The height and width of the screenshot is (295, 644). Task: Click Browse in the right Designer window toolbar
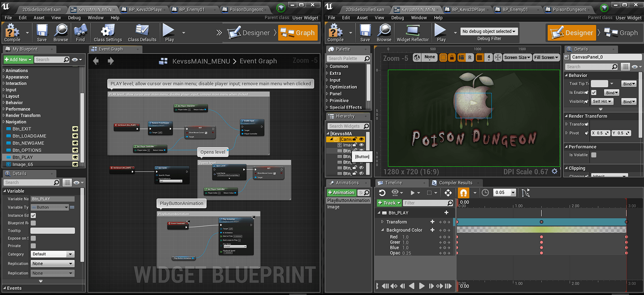384,33
